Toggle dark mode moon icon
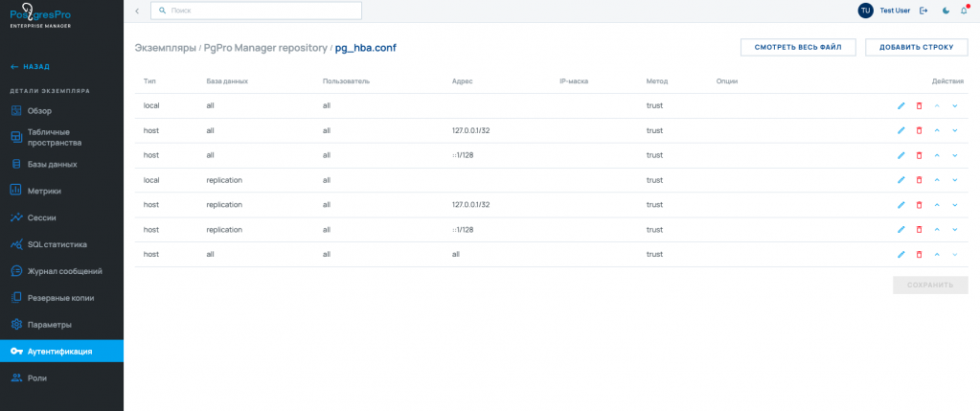The width and height of the screenshot is (980, 411). tap(946, 11)
